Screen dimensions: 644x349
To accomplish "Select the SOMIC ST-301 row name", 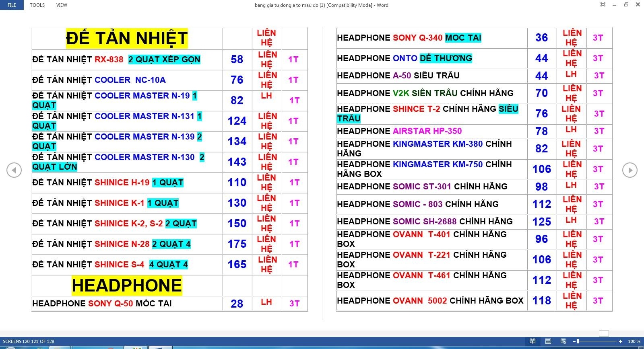I will pyautogui.click(x=422, y=187).
